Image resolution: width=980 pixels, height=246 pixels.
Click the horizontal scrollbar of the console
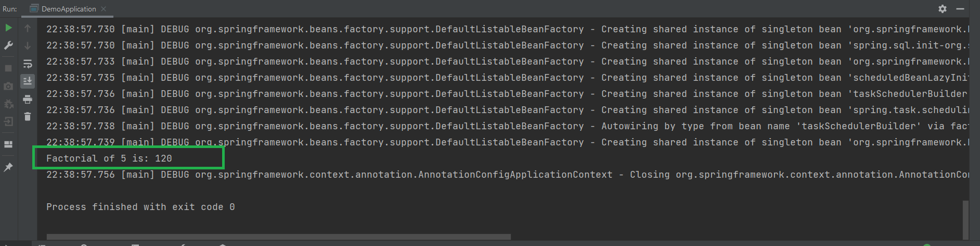point(278,237)
